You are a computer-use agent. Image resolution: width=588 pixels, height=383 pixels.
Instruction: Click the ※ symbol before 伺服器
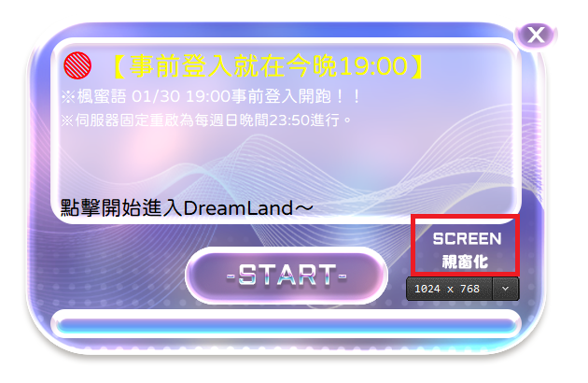(68, 121)
